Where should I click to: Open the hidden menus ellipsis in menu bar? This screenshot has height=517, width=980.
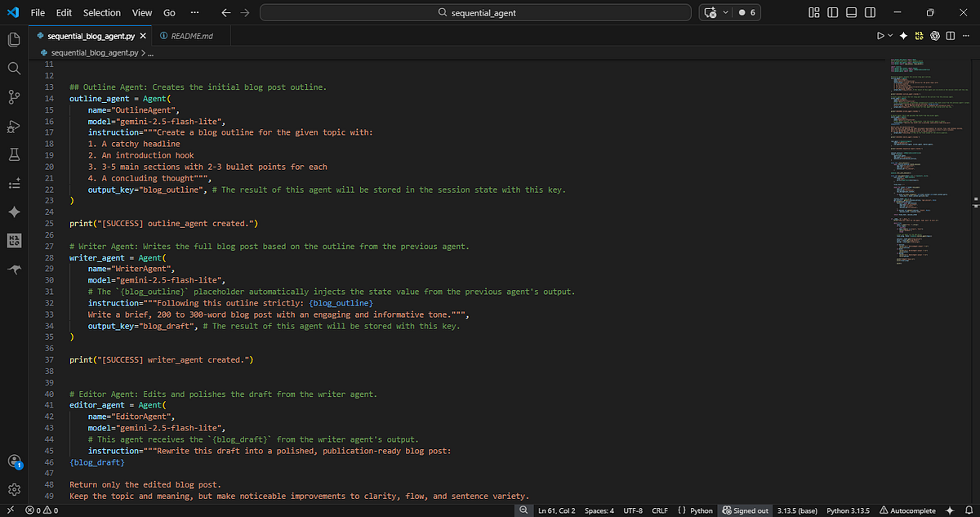(x=193, y=13)
